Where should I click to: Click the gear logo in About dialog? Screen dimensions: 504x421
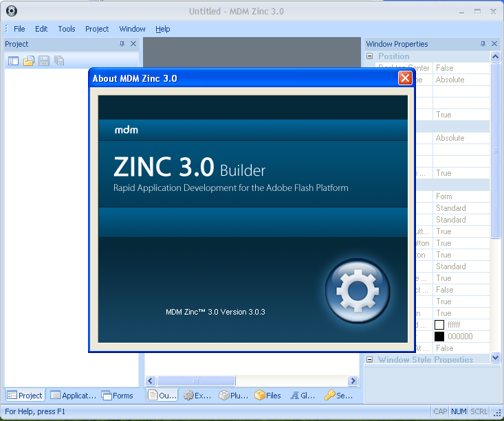point(358,291)
